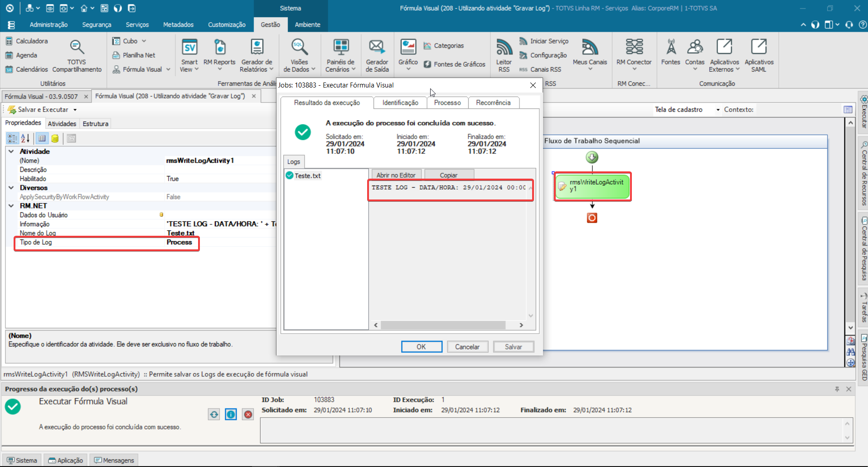Screen dimensions: 868x467
Task: Open Canais RSS
Action: pyautogui.click(x=540, y=69)
